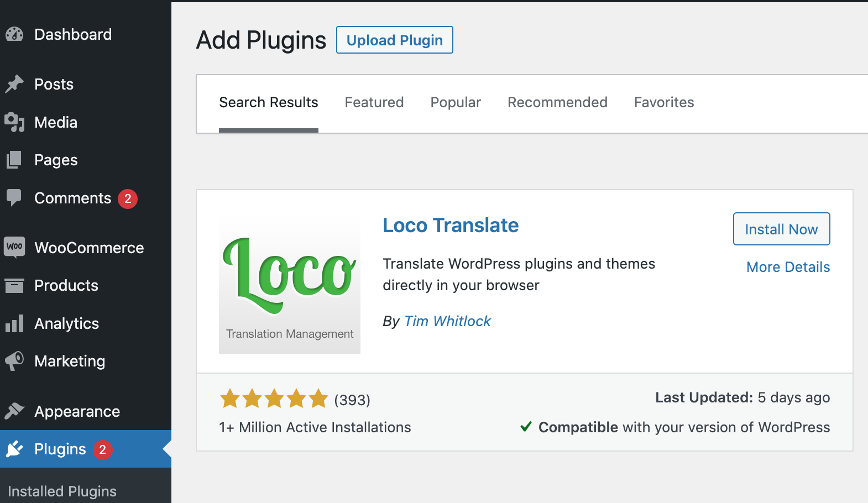The image size is (868, 503).
Task: Click the Media camera-music icon
Action: (x=14, y=122)
